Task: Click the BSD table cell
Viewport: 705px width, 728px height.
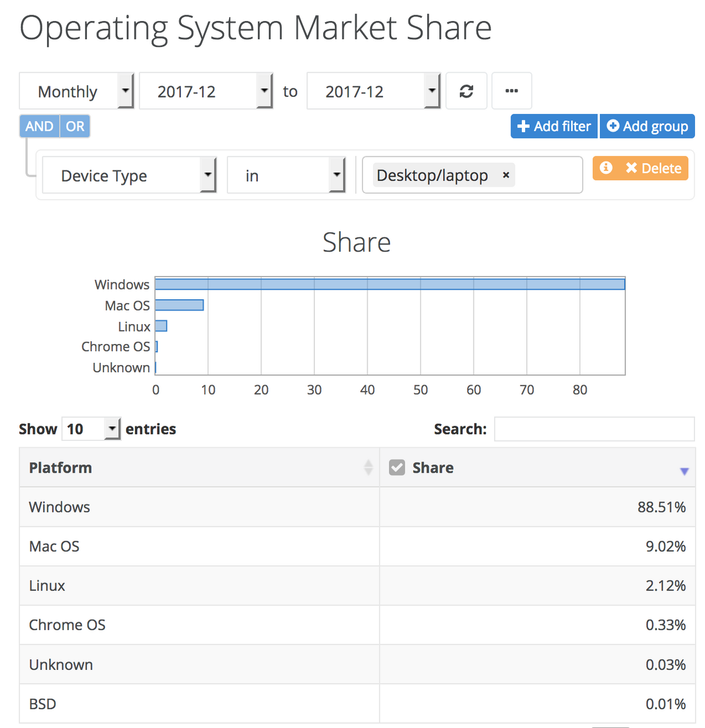Action: (200, 703)
